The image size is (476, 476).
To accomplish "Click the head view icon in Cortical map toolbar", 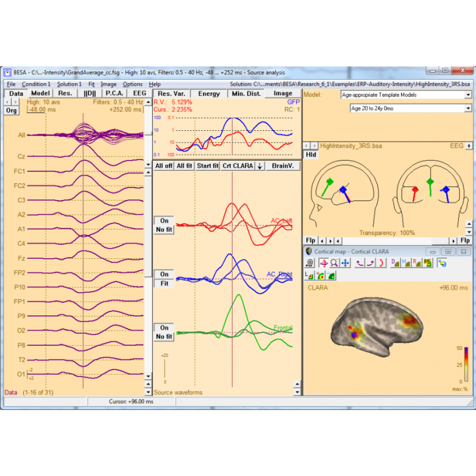I will click(309, 263).
